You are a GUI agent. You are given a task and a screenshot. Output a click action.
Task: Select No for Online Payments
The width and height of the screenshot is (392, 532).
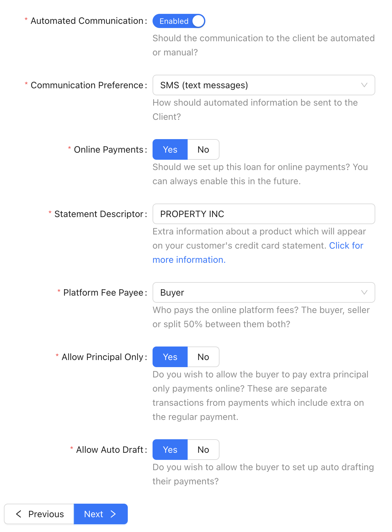coord(203,149)
